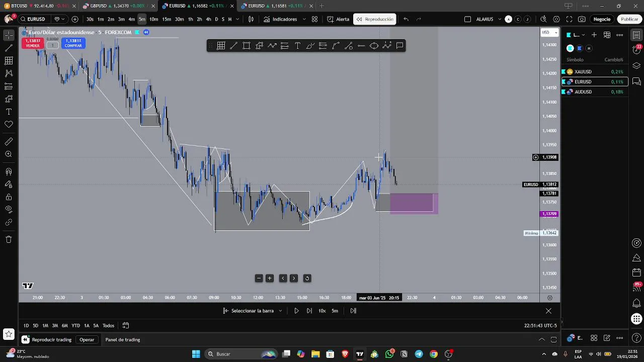
Task: Step forward one bar in replay
Action: click(309, 311)
